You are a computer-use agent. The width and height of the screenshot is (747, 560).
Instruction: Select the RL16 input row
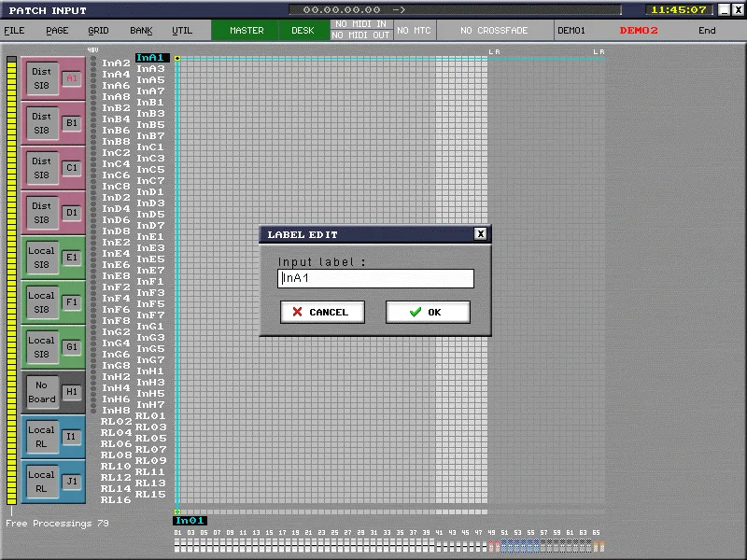pyautogui.click(x=116, y=499)
